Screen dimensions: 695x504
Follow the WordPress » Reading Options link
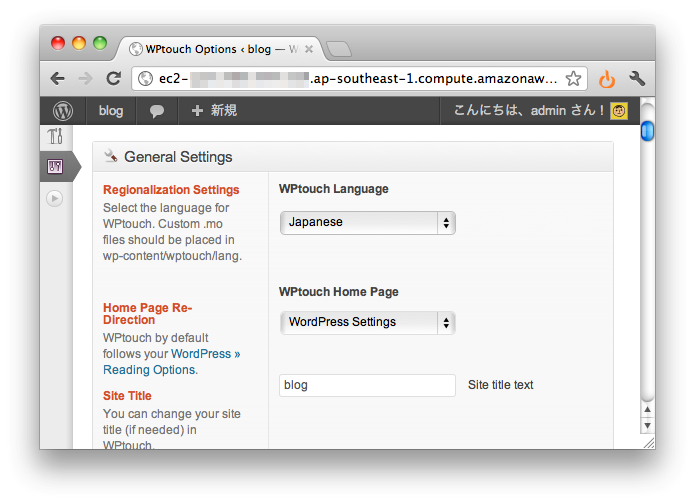[x=172, y=362]
